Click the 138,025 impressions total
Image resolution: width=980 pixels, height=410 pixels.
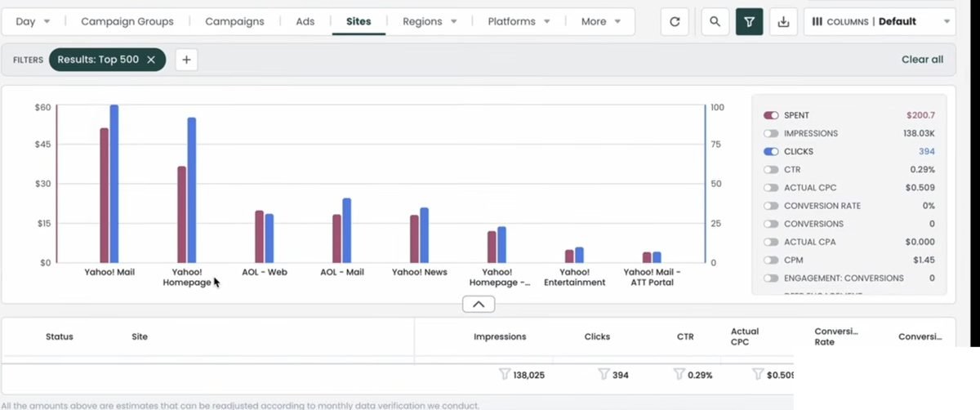click(528, 376)
